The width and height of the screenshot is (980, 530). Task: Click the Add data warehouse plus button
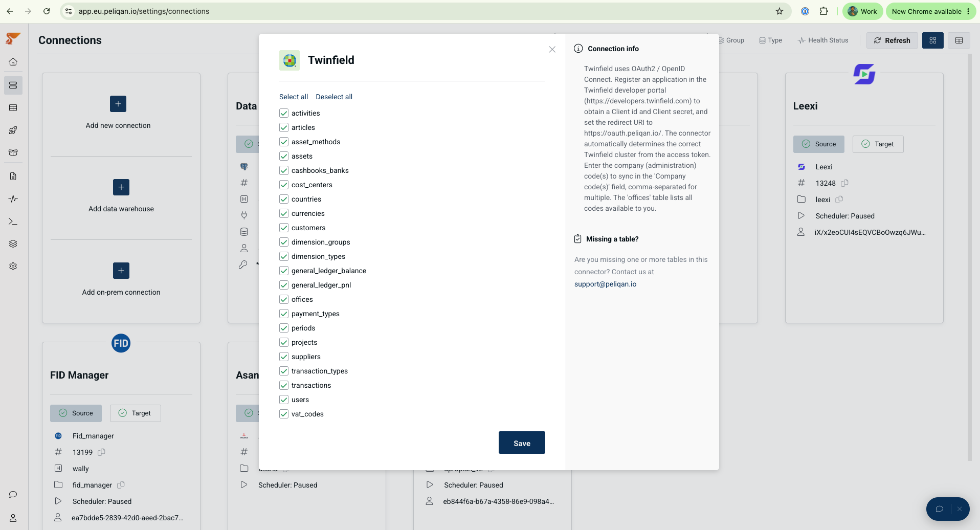[x=121, y=187]
